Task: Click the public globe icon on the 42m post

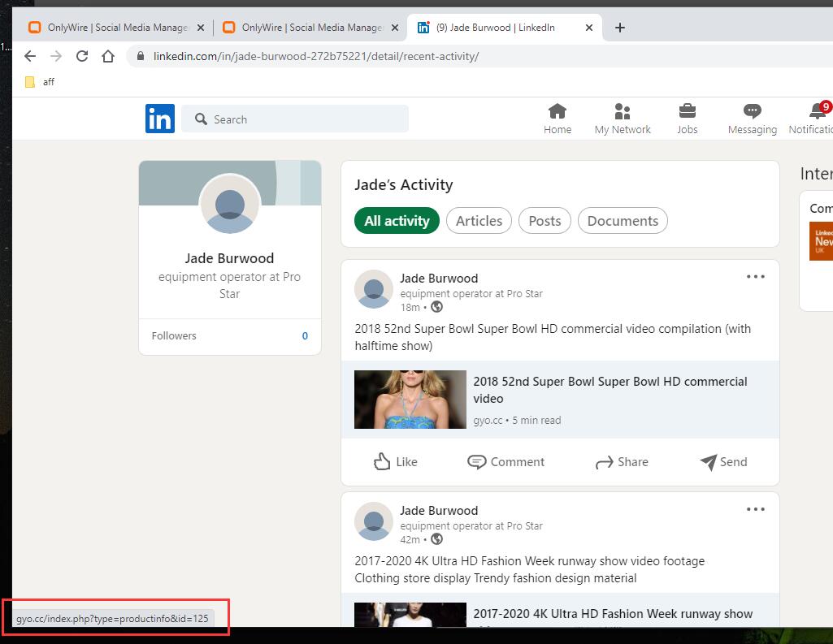Action: click(436, 539)
